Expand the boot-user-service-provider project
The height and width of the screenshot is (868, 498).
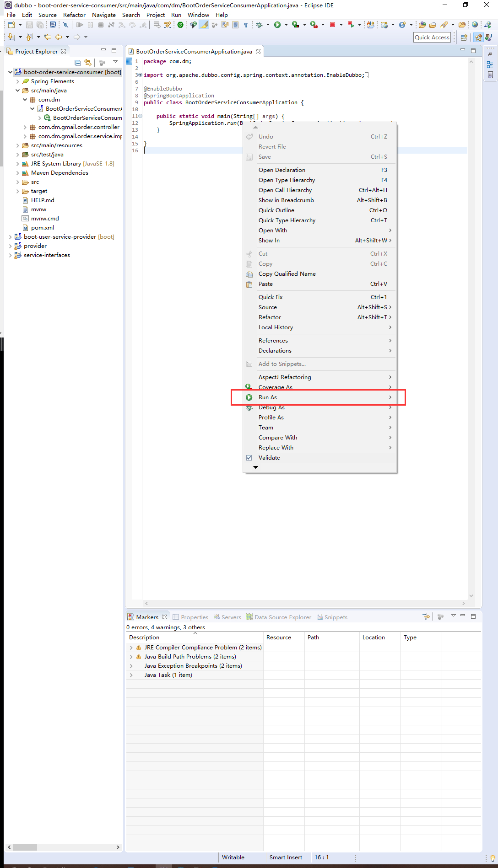pos(10,237)
